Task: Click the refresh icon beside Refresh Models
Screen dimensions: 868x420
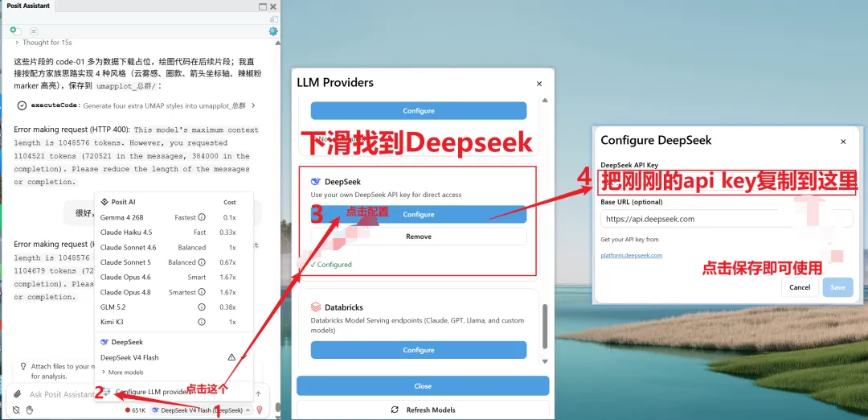Action: point(395,410)
